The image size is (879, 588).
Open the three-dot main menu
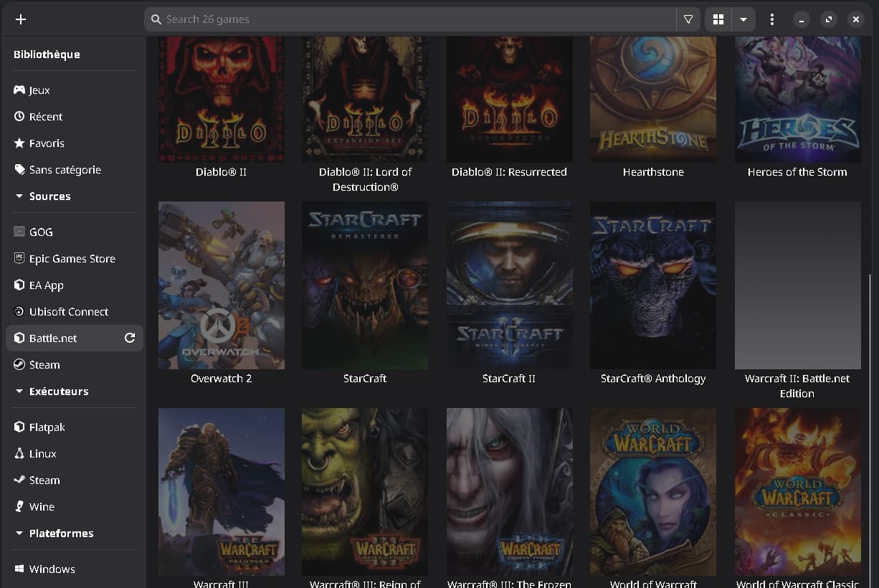(771, 19)
